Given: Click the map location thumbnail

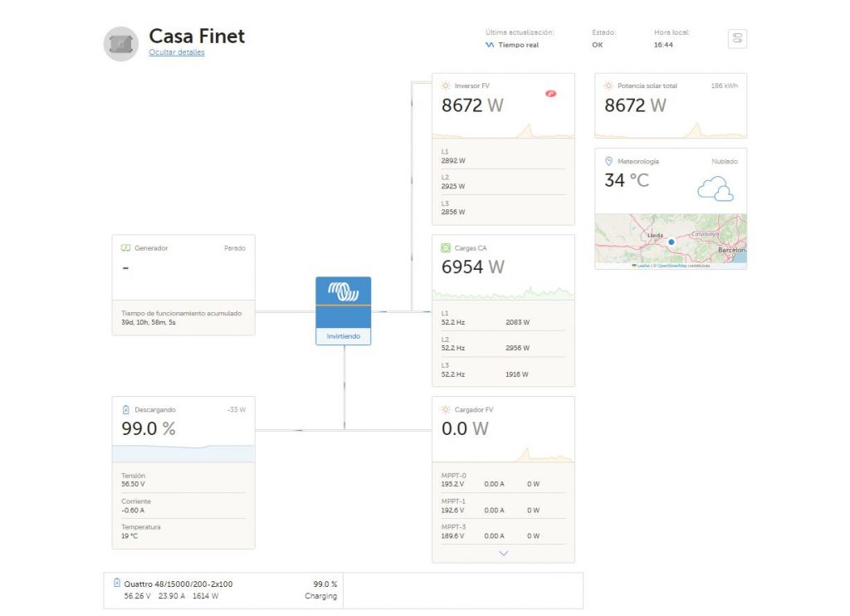Looking at the screenshot, I should (670, 238).
